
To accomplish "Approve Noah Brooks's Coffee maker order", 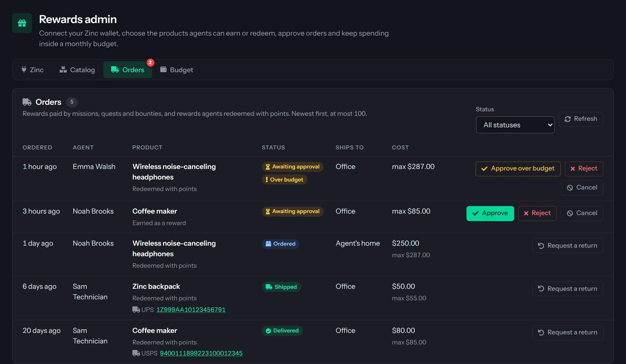I will 490,213.
